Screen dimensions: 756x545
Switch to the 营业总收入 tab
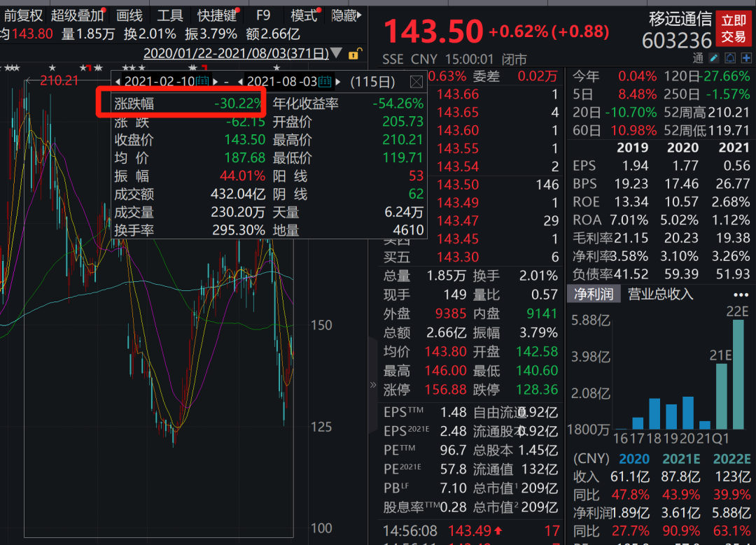point(660,294)
